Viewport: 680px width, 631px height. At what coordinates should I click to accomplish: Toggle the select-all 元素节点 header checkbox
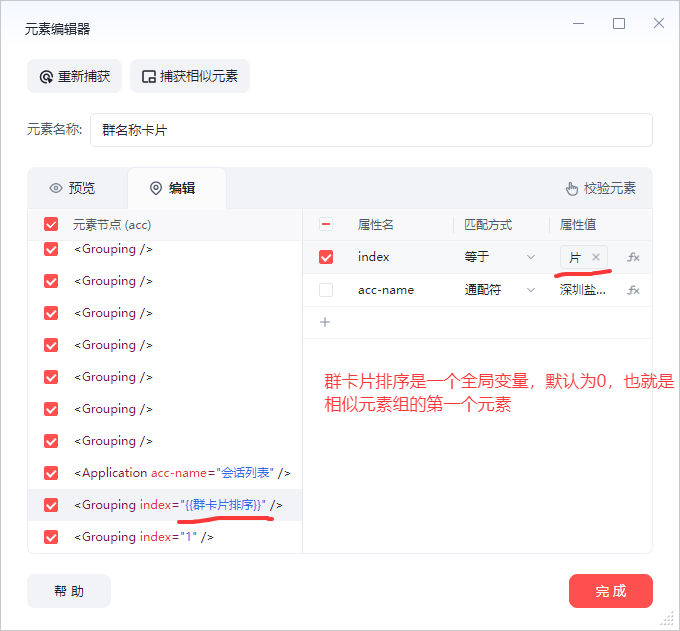[51, 225]
